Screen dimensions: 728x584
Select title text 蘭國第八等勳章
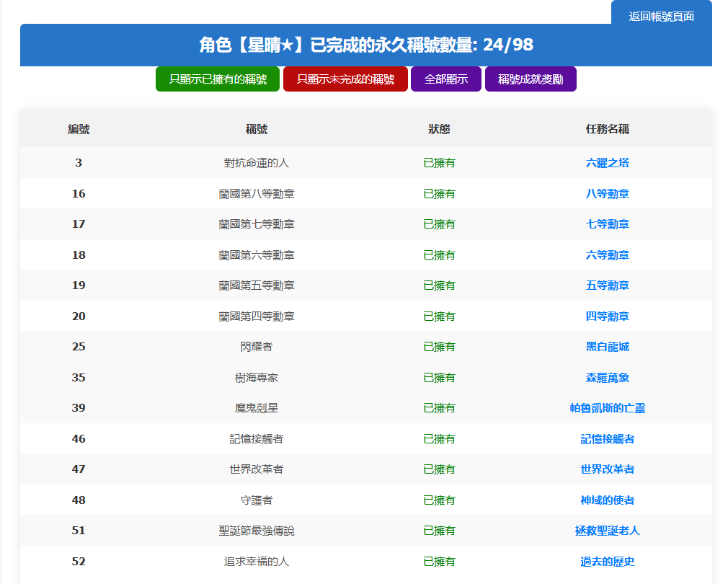(257, 193)
